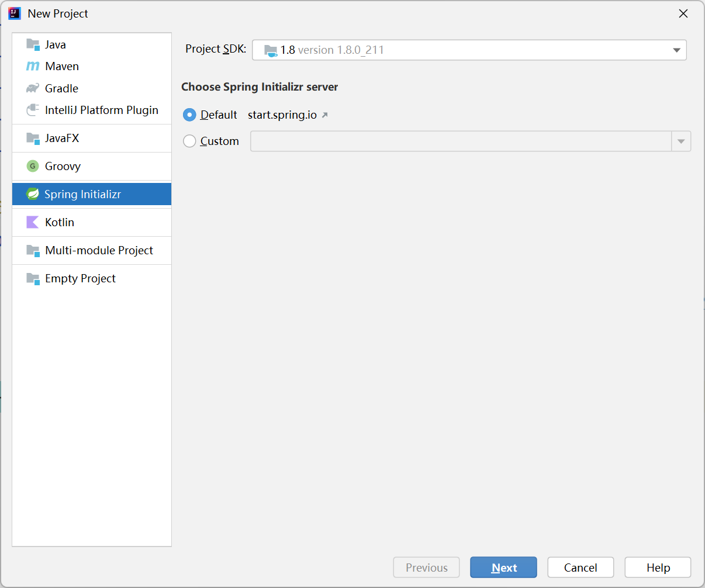Choose the Empty Project label

pos(80,278)
